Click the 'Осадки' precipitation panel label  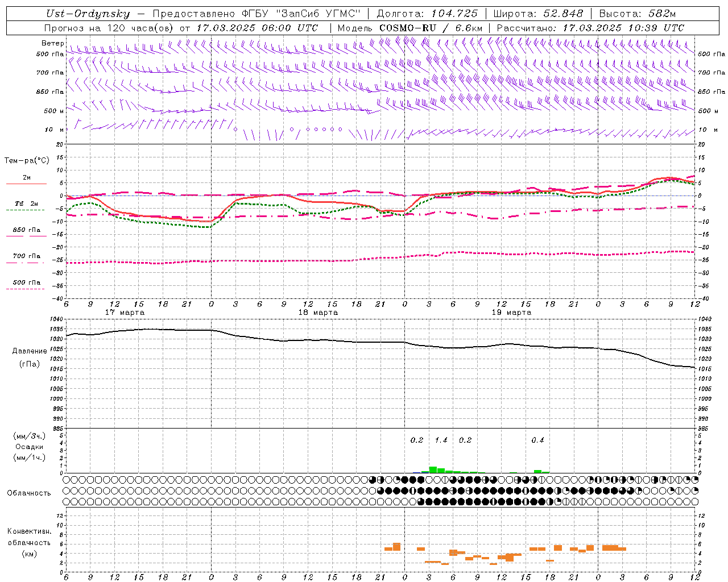pyautogui.click(x=30, y=447)
